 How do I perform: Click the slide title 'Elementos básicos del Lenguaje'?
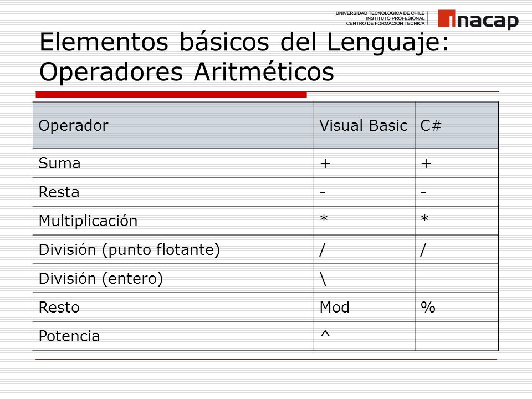point(244,43)
